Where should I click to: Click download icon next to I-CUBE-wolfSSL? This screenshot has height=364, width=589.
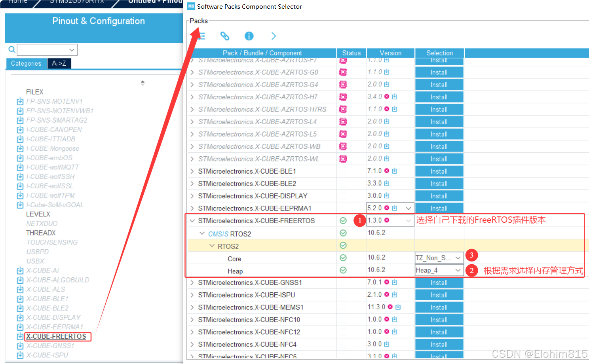pos(20,186)
